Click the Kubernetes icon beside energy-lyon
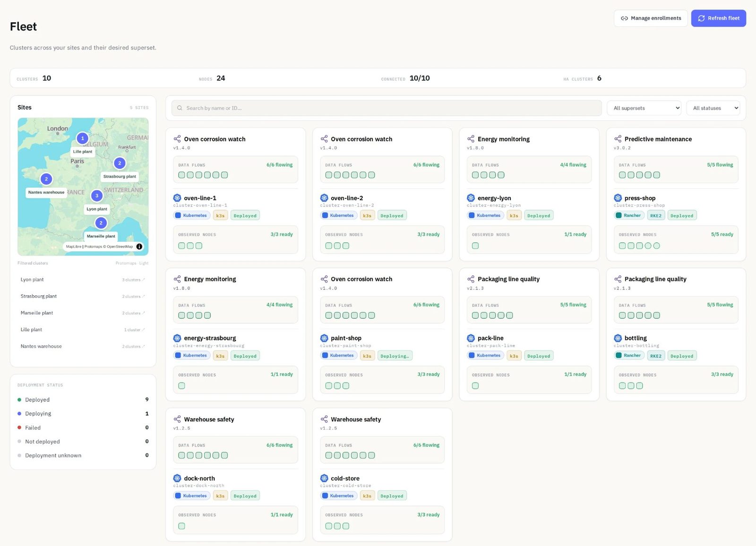This screenshot has width=756, height=546. point(471,198)
